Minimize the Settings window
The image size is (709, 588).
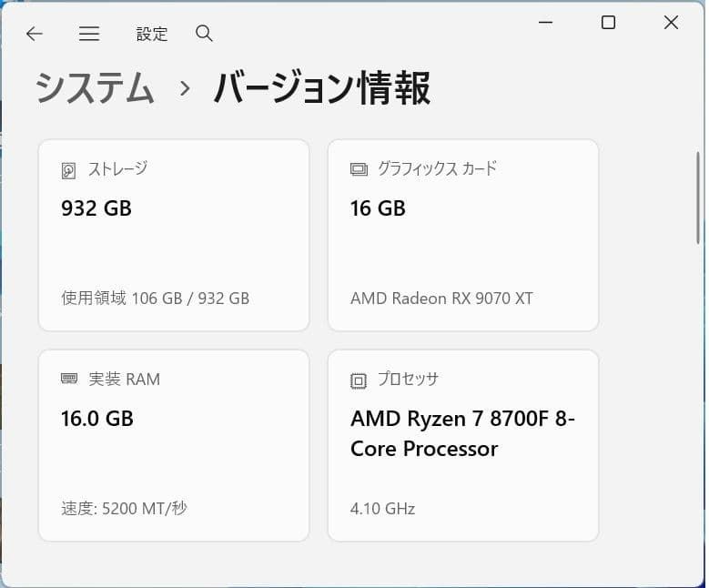coord(546,22)
